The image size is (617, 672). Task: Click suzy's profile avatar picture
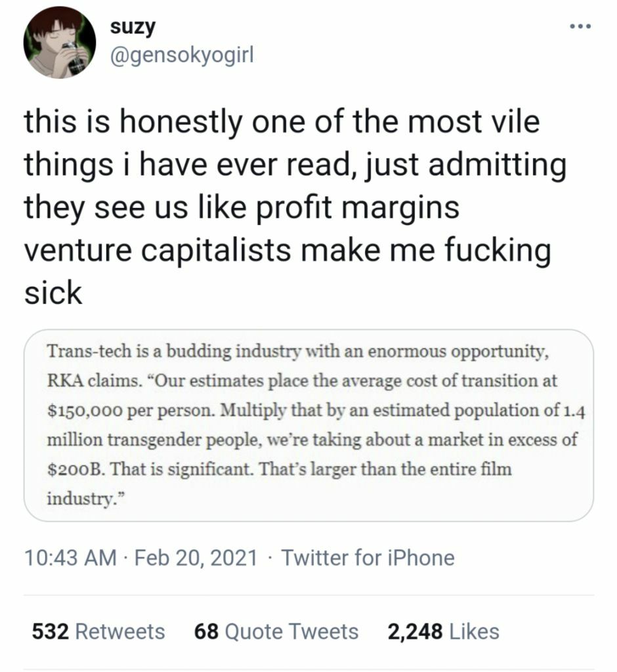[60, 43]
